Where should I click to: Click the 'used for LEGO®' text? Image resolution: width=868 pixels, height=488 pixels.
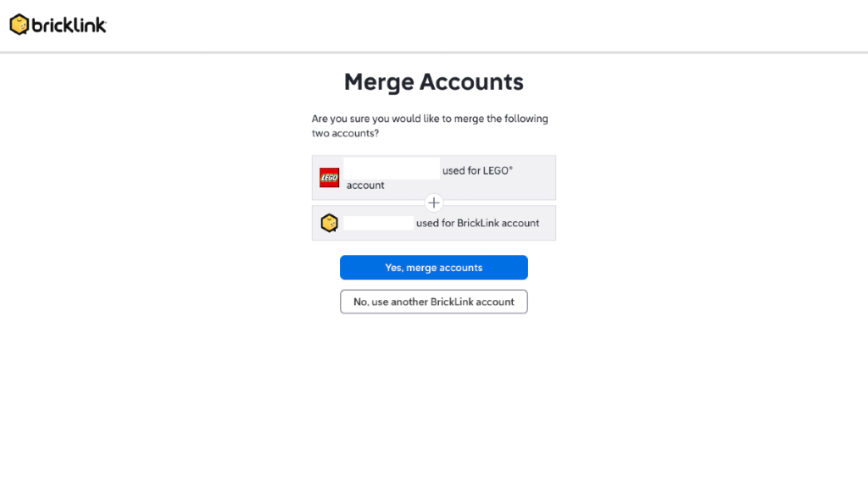coord(477,170)
